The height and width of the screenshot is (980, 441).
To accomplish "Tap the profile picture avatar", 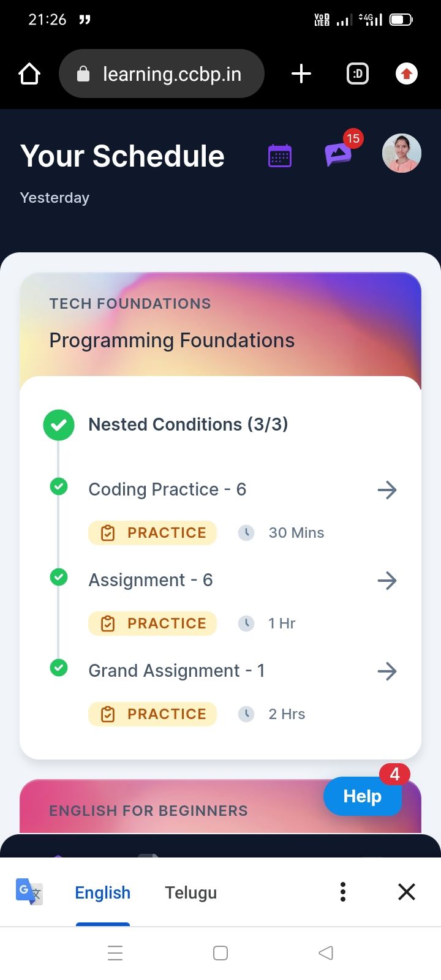I will coord(401,153).
